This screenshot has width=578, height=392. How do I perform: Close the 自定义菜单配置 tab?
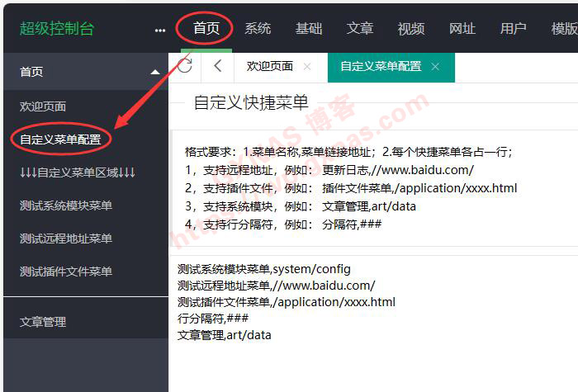point(435,67)
